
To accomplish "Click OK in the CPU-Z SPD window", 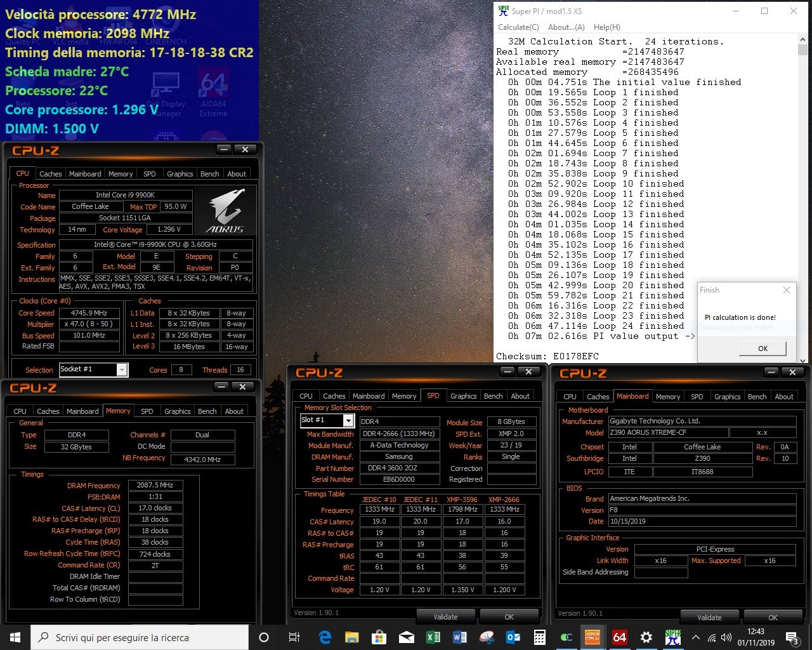I will pyautogui.click(x=509, y=616).
